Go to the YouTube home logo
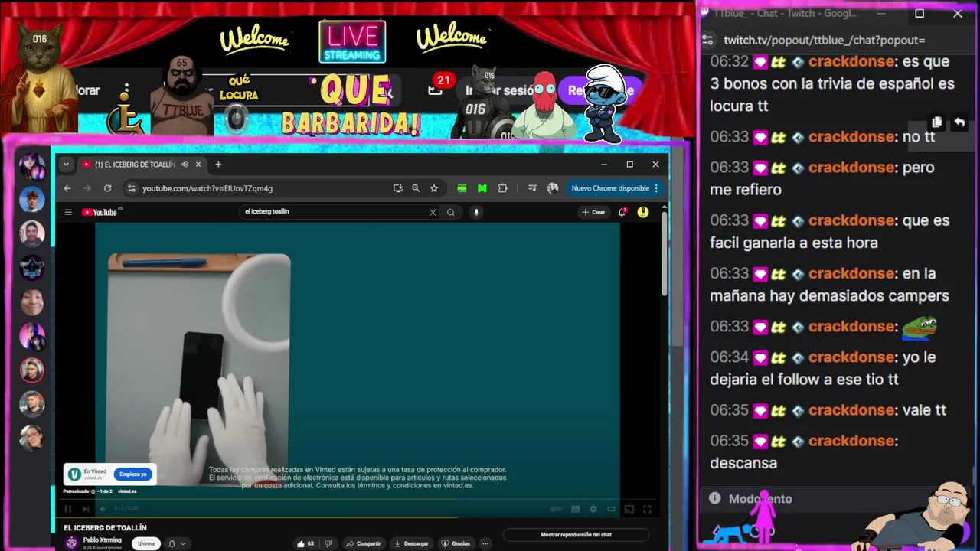980x551 pixels. click(100, 212)
